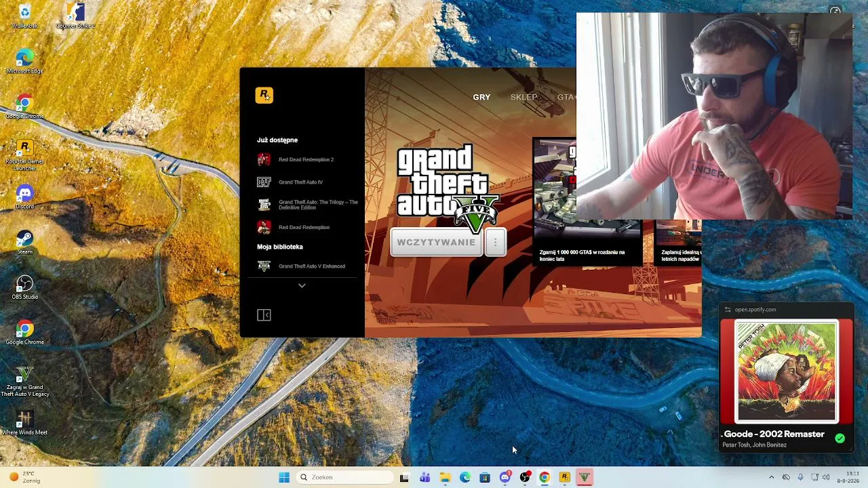Open the SKLEP tab
The image size is (868, 488).
tap(524, 98)
